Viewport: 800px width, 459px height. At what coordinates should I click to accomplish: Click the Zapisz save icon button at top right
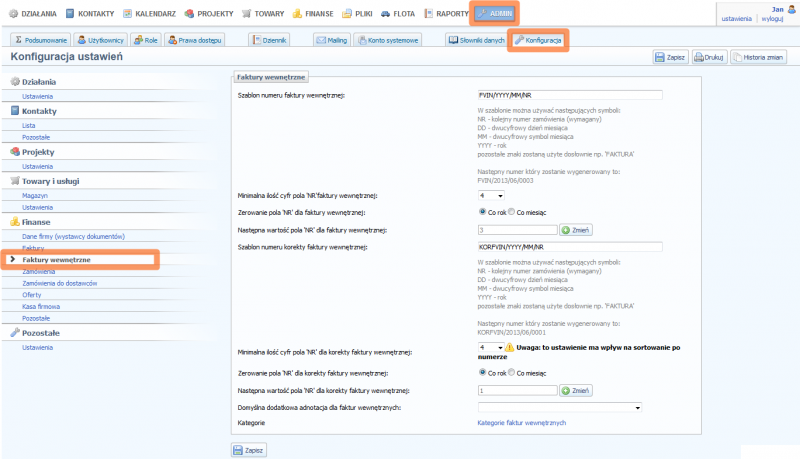pos(670,57)
